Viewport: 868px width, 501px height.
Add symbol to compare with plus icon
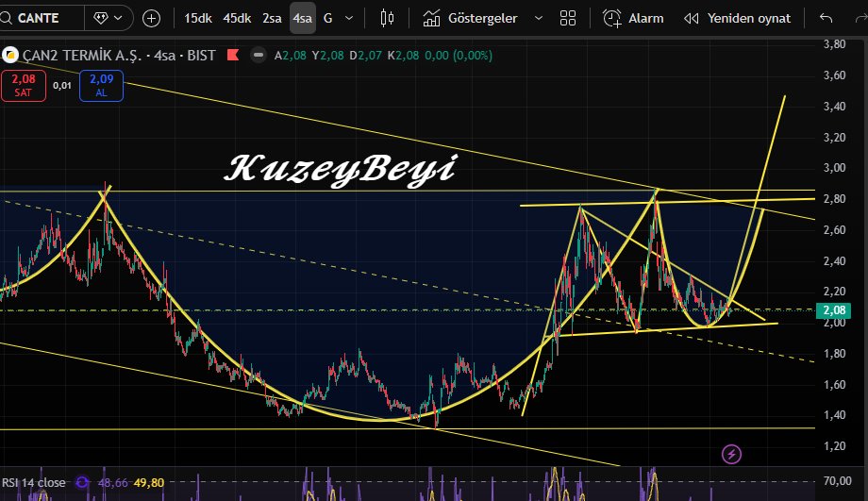(x=151, y=18)
